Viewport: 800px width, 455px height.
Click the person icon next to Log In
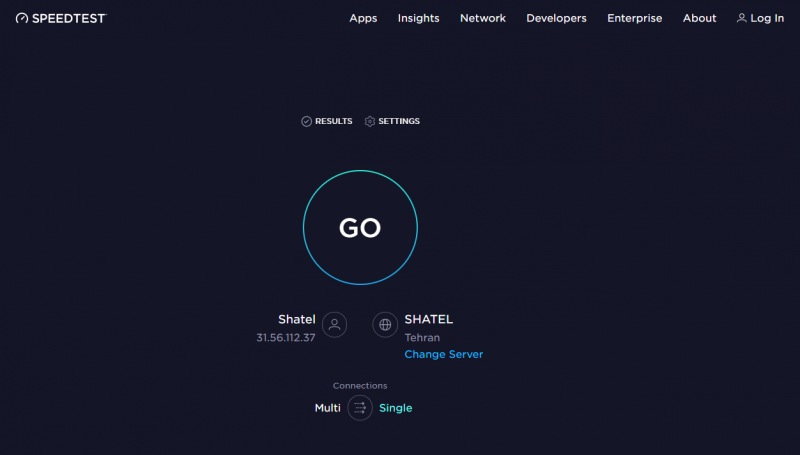click(x=741, y=18)
